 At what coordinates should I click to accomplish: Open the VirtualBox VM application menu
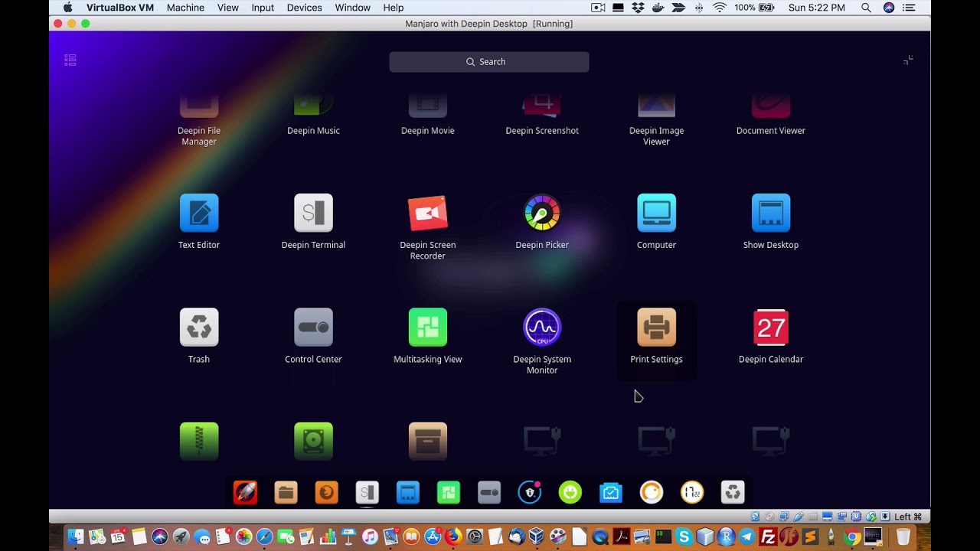click(x=119, y=8)
